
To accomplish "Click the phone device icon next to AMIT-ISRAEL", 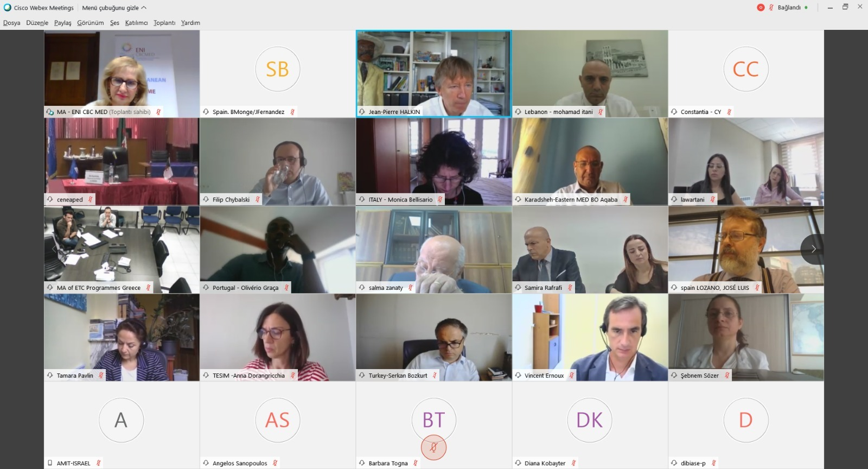I will click(50, 463).
